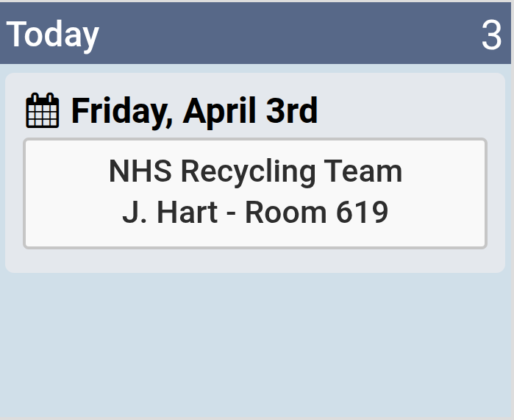Open the Friday, April 3rd date heading
Screen dimensions: 514x420
click(194, 111)
